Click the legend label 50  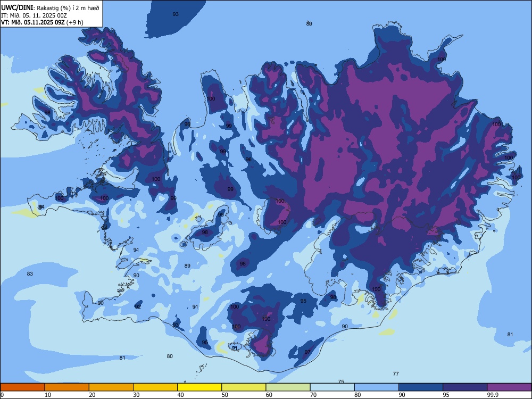pos(225,395)
